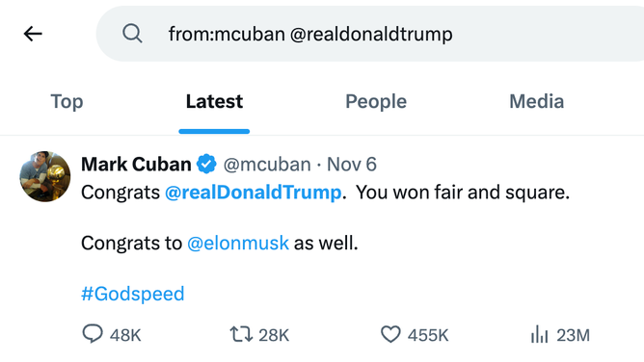Click Mark Cuban's verified badge

pyautogui.click(x=206, y=164)
